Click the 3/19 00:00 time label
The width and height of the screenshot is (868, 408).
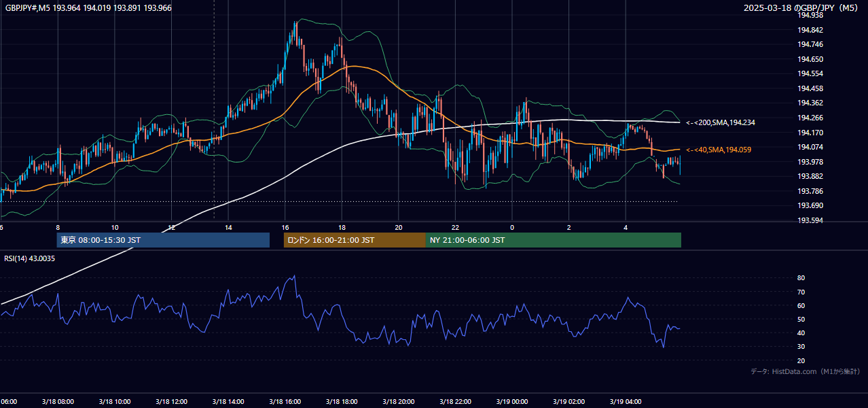tap(512, 402)
